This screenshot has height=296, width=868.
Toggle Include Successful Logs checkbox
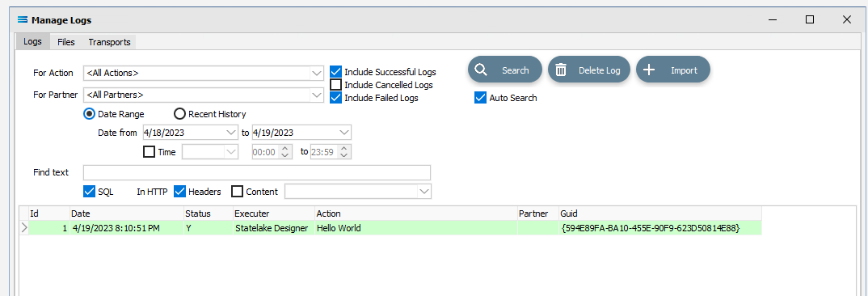coord(335,71)
